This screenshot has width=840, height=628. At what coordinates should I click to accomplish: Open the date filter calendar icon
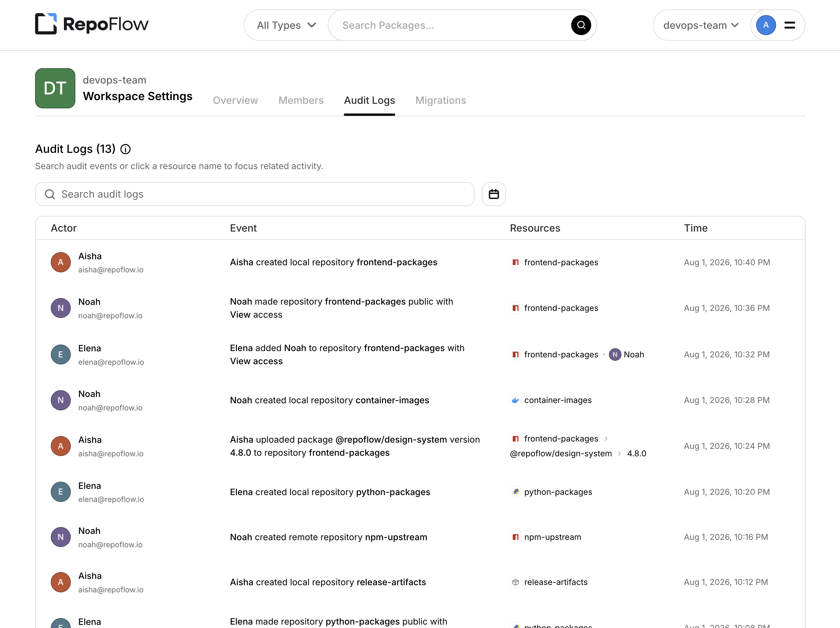[x=493, y=194]
